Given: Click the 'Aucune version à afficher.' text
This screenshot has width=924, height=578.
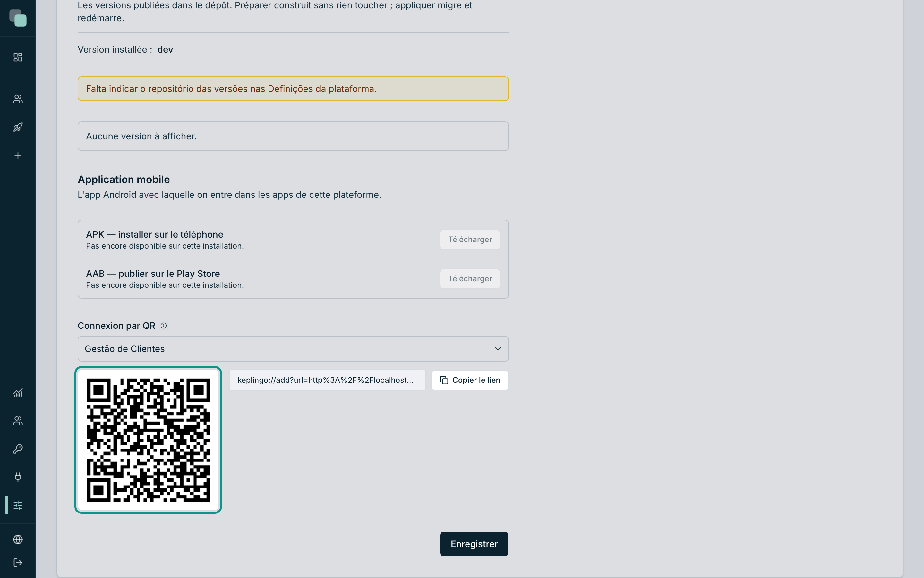Looking at the screenshot, I should pyautogui.click(x=141, y=136).
